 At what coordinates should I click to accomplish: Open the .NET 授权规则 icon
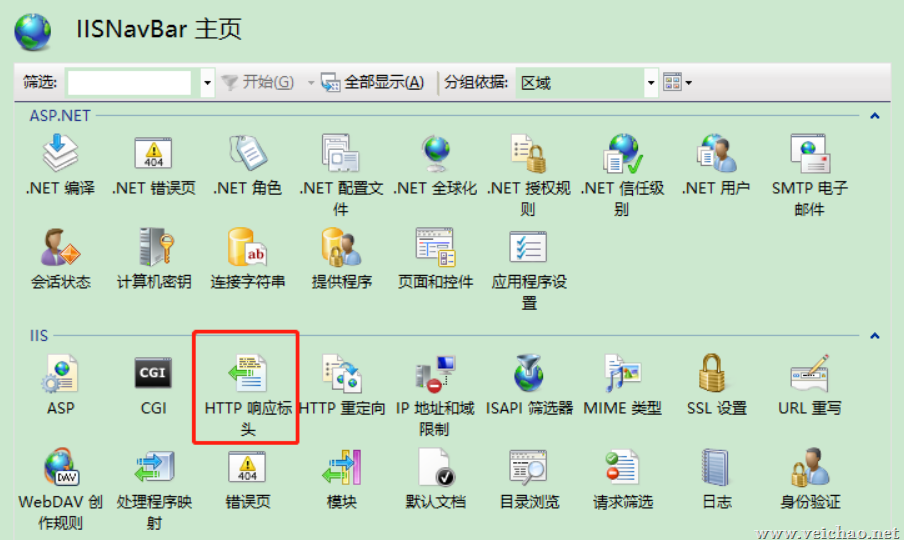click(529, 153)
